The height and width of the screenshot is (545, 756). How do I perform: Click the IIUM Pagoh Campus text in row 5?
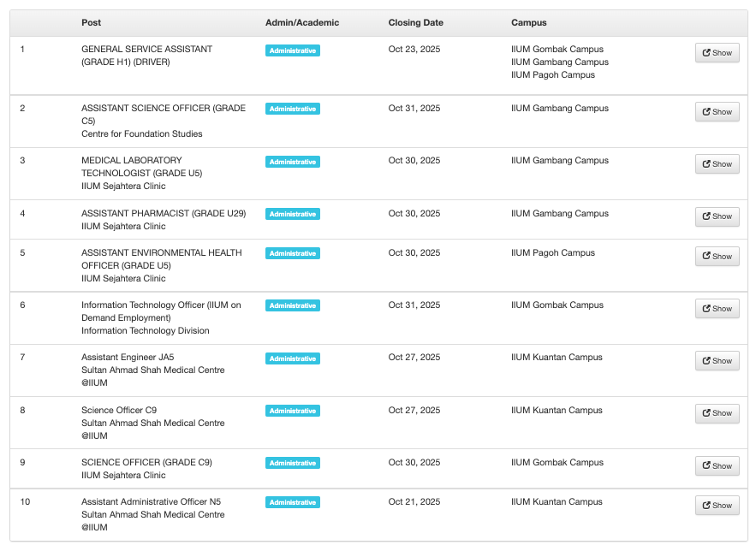(x=552, y=253)
